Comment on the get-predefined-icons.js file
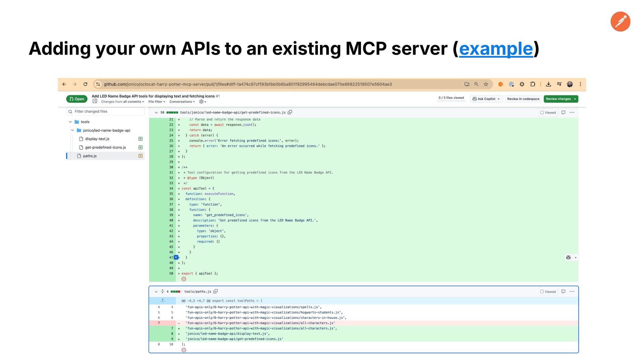644x362 pixels. 563,113
